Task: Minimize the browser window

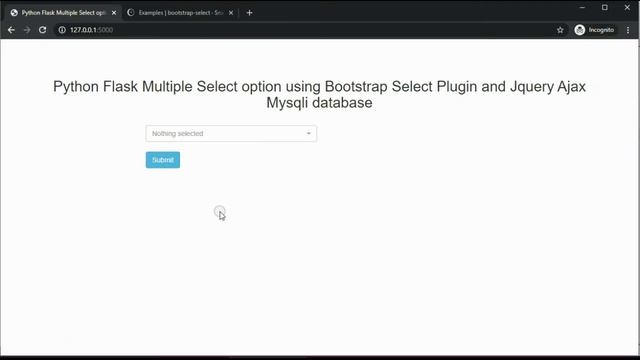Action: 582,7
